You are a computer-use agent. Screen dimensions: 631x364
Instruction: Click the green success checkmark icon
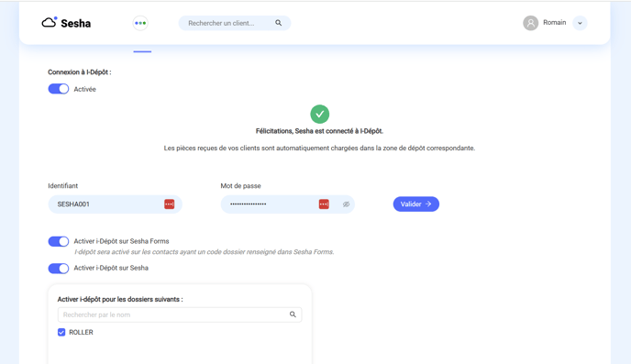(319, 115)
